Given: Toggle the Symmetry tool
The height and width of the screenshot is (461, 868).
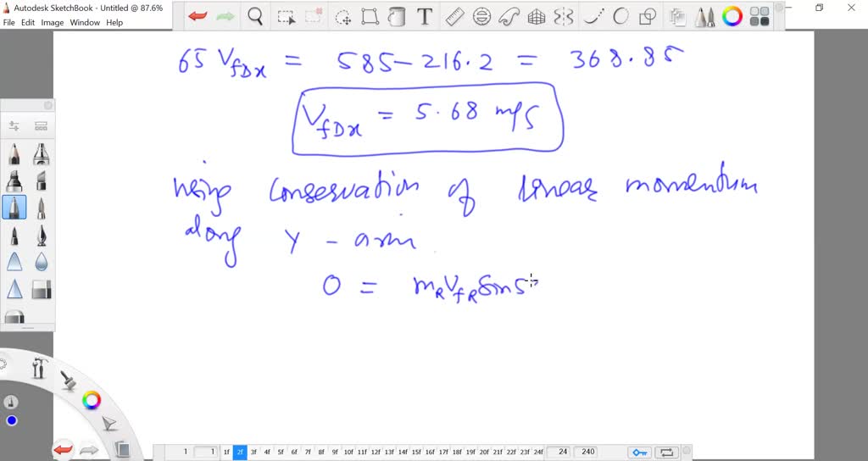Looking at the screenshot, I should click(564, 17).
